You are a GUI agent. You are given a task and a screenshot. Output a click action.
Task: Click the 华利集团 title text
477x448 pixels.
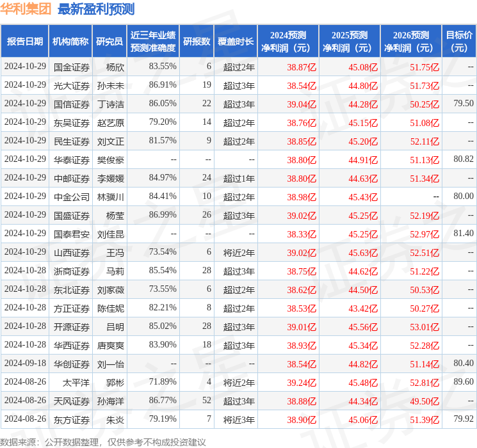point(26,9)
